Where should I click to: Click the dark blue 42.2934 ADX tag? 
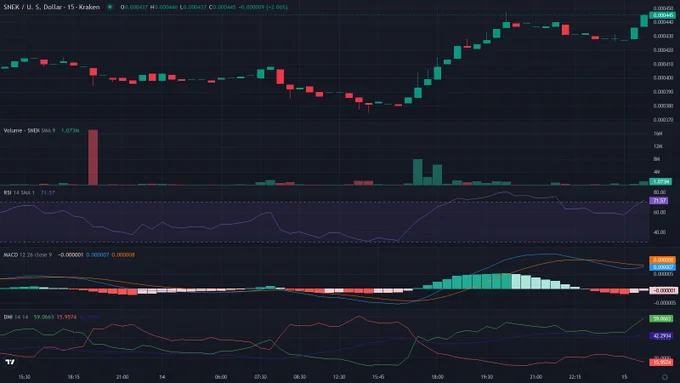point(661,336)
